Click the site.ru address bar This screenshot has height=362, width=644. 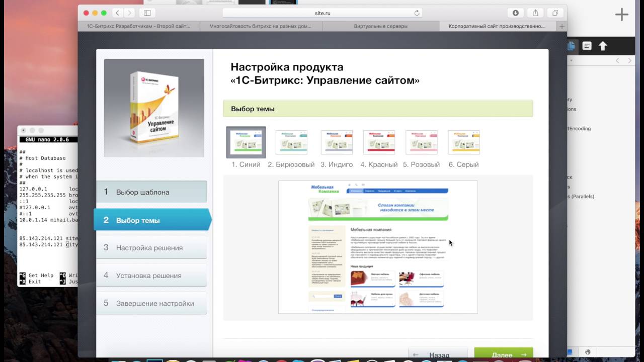tap(322, 13)
